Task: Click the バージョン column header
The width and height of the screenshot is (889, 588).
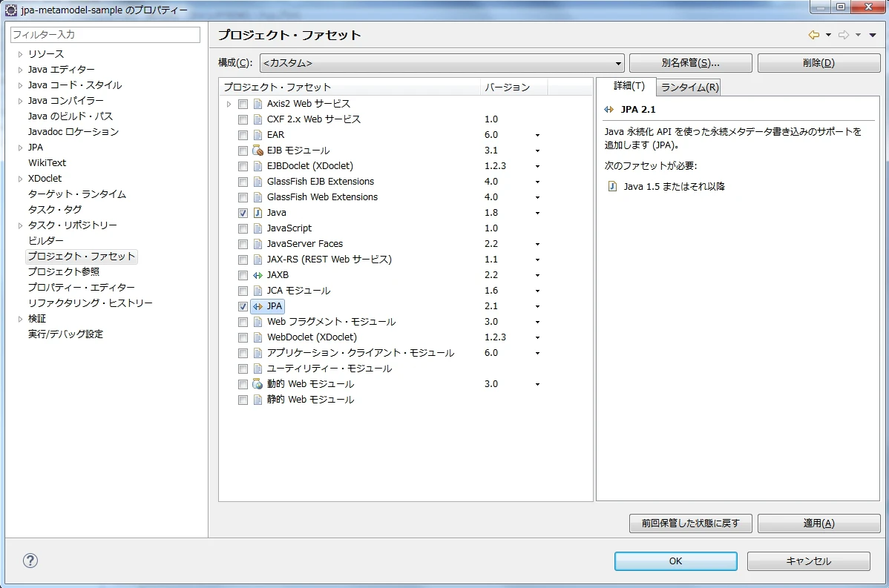Action: pyautogui.click(x=513, y=87)
